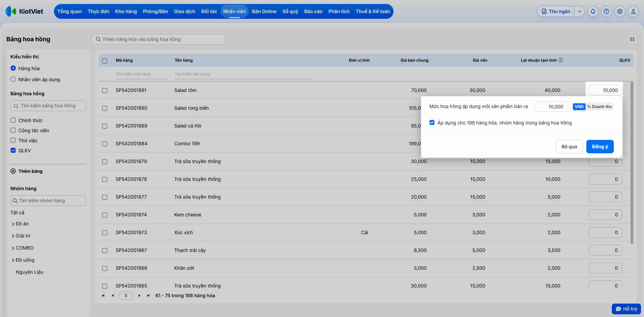Click QLKV value field for Xúc xích
This screenshot has height=317, width=644.
[605, 232]
